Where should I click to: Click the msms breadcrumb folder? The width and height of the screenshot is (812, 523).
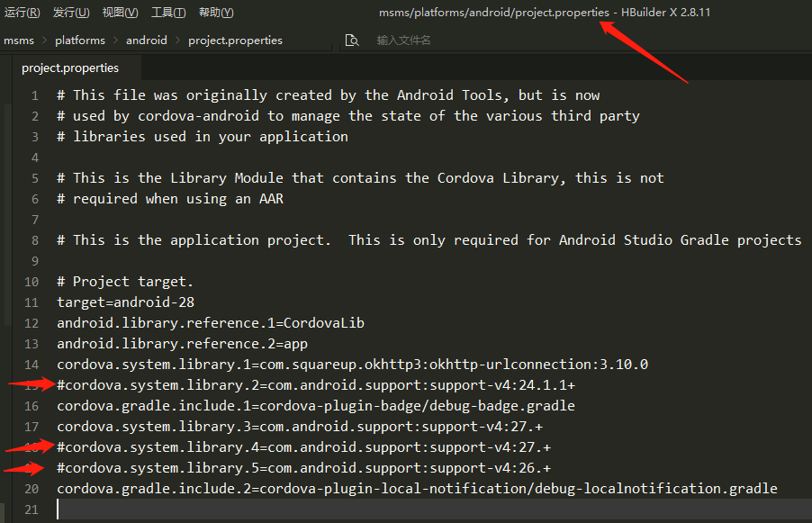click(19, 41)
